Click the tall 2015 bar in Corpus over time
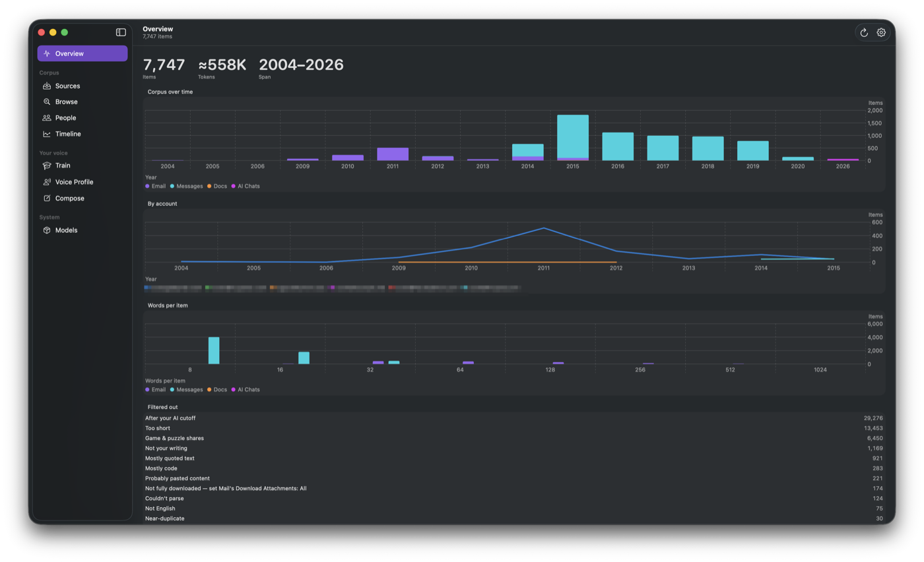Image resolution: width=924 pixels, height=562 pixels. (x=572, y=138)
